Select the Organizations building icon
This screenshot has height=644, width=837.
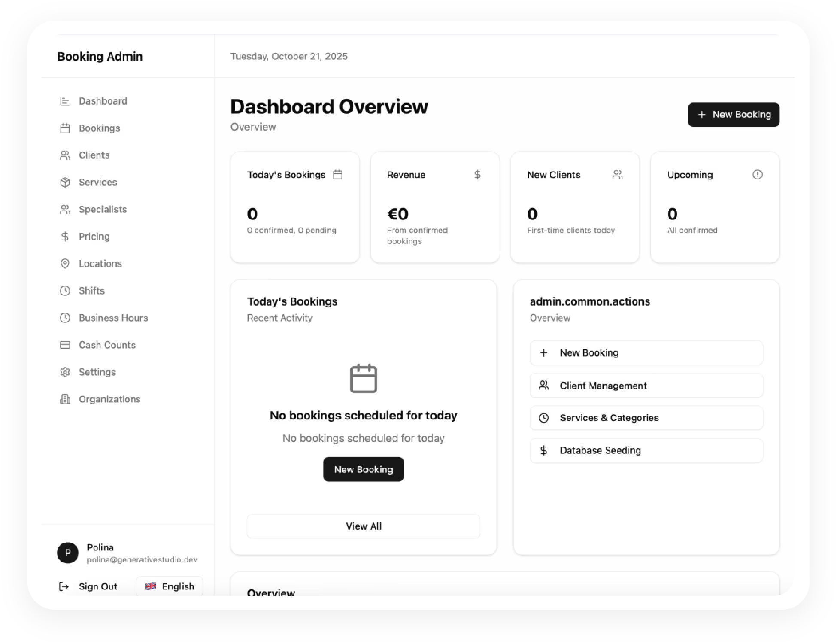(x=65, y=399)
